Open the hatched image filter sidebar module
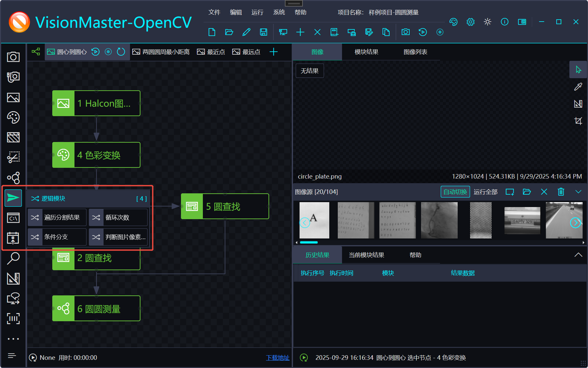588x368 pixels. pyautogui.click(x=13, y=137)
